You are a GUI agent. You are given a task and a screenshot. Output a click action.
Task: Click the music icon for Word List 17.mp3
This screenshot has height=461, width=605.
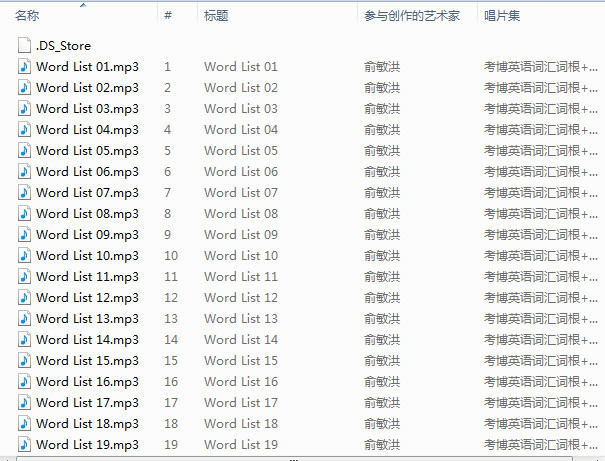pyautogui.click(x=24, y=402)
